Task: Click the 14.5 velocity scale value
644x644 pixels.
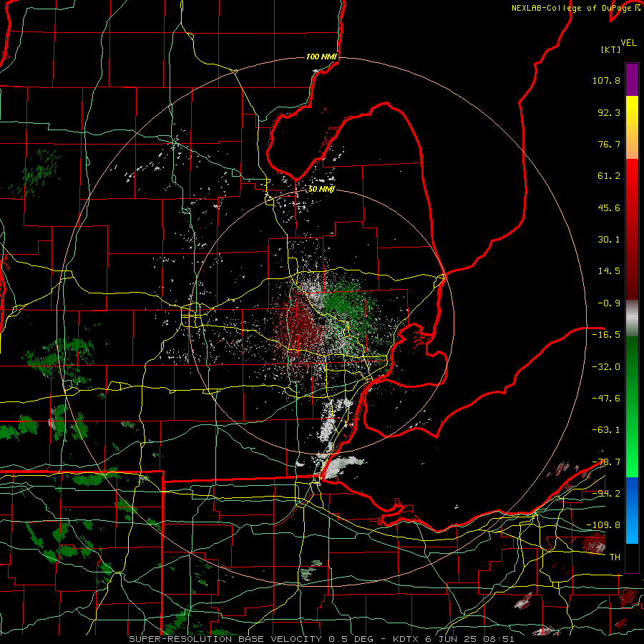Action: pyautogui.click(x=609, y=271)
